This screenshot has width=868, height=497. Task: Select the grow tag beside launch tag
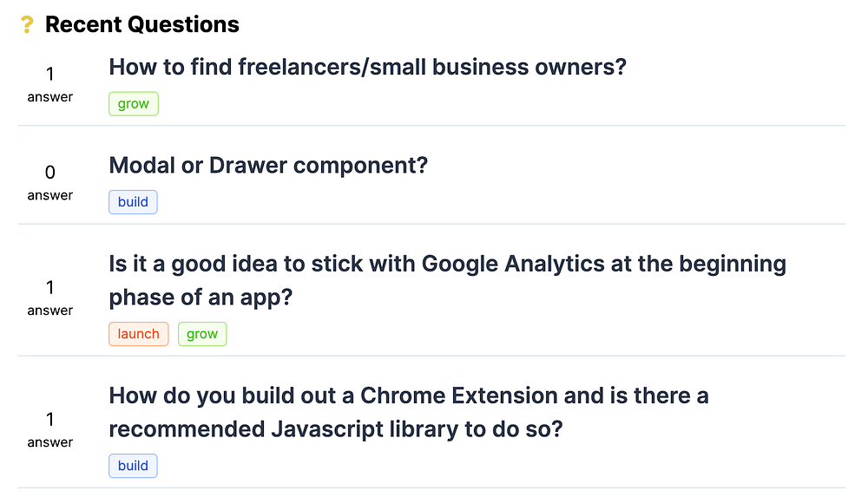[x=202, y=334]
